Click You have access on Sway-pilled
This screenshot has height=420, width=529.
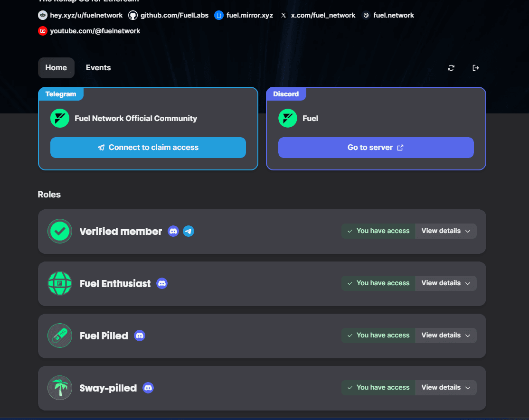click(x=378, y=388)
